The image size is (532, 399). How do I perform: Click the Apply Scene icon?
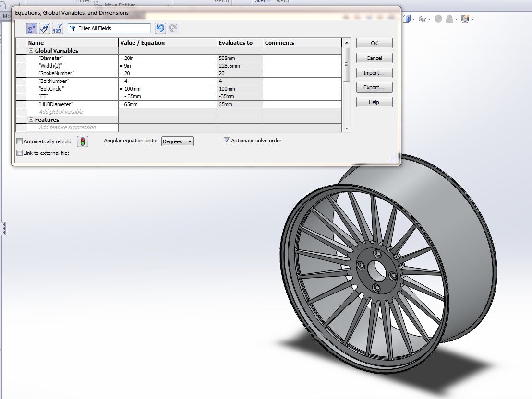pos(449,19)
